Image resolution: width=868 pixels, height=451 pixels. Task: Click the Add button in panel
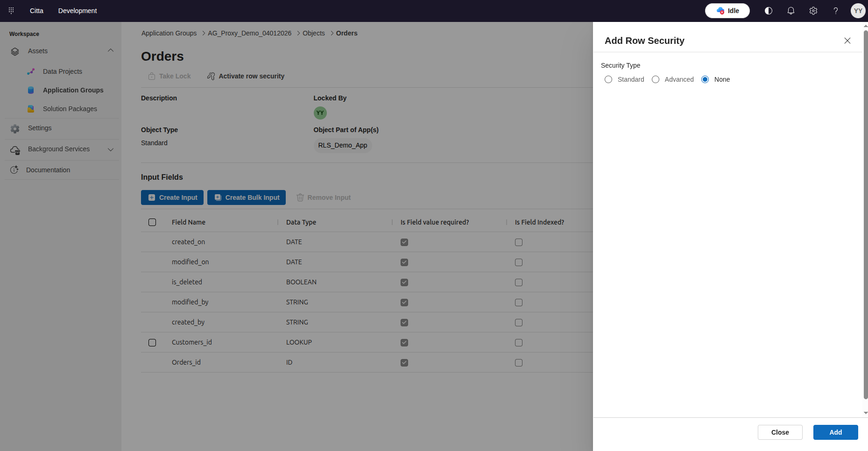(x=835, y=432)
